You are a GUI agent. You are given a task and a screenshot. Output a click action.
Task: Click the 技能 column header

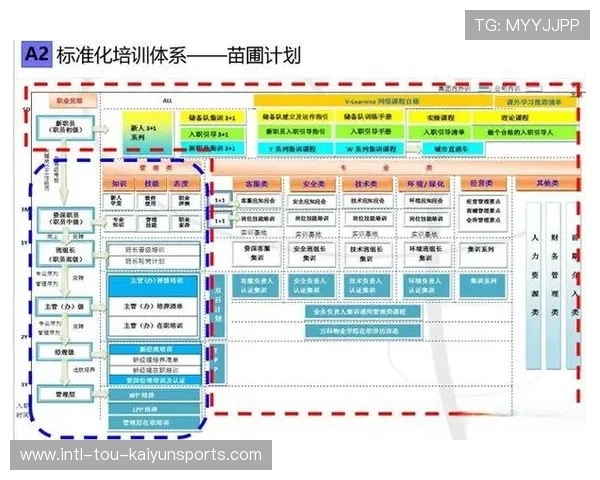(152, 184)
